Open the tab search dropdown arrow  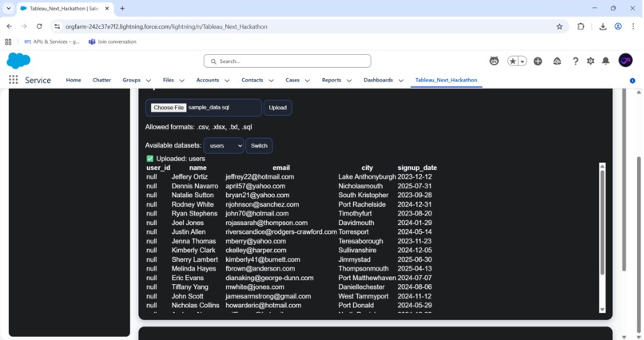click(x=8, y=8)
